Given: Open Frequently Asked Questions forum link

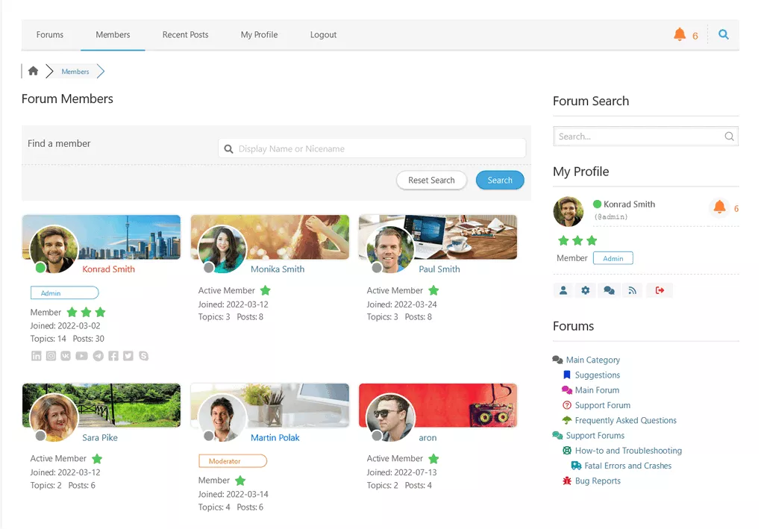Looking at the screenshot, I should point(626,420).
